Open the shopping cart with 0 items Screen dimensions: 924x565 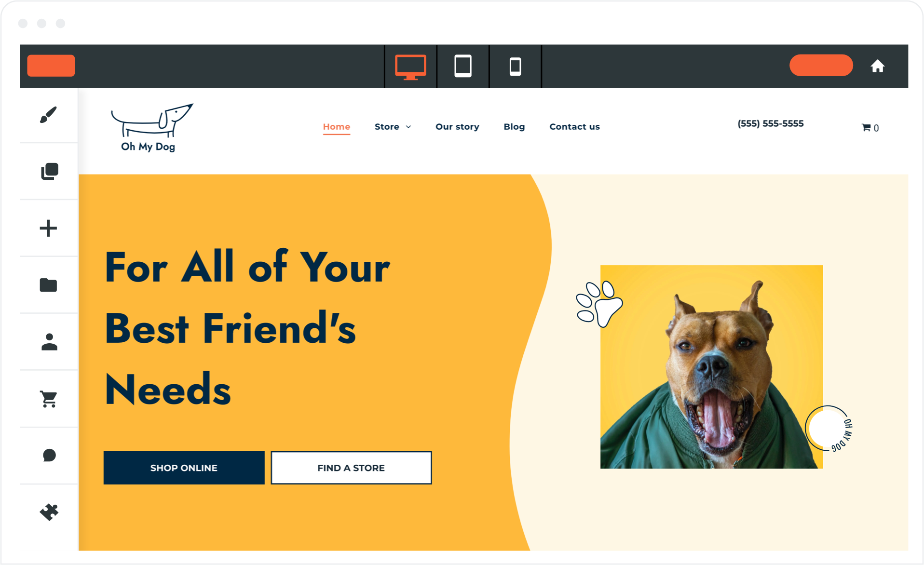click(870, 128)
